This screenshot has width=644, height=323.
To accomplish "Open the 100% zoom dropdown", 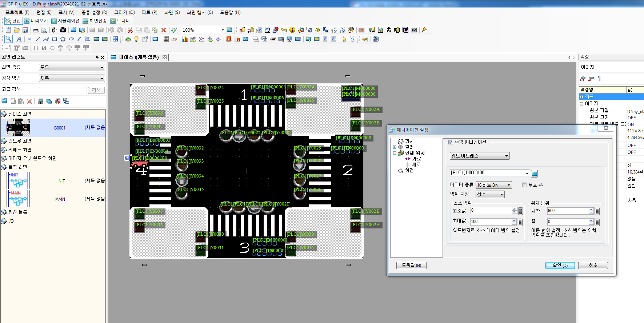I will [223, 30].
